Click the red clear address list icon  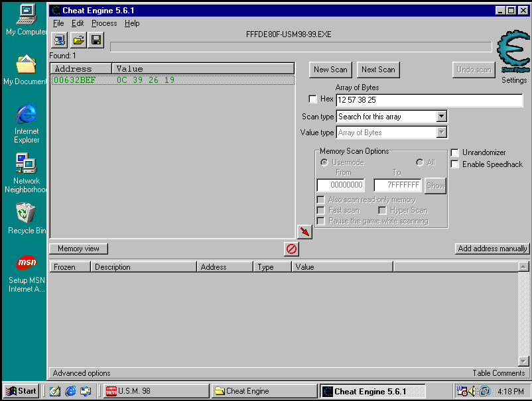(x=291, y=249)
